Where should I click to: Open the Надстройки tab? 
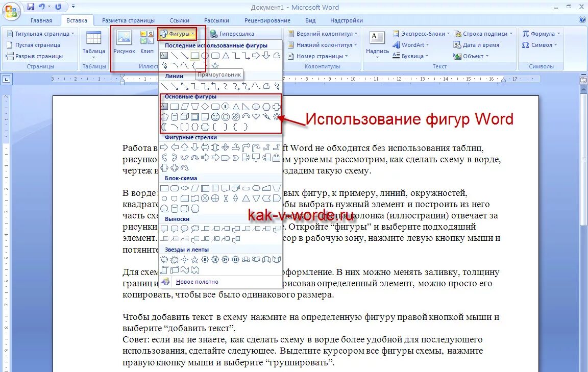tap(347, 20)
